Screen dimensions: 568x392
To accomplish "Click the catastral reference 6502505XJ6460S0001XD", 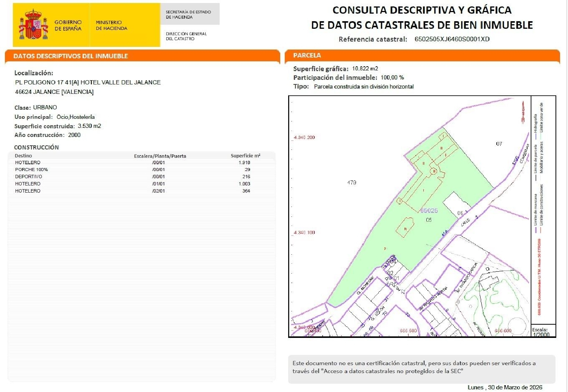I will coord(451,39).
